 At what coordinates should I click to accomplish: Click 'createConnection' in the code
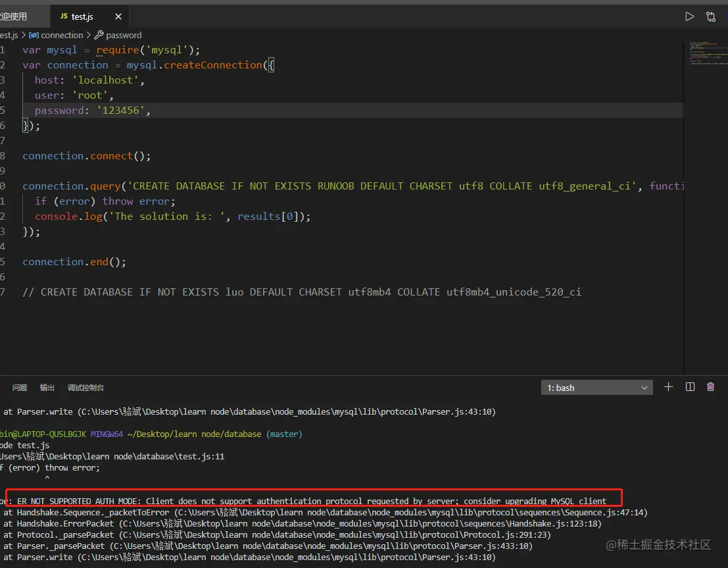click(213, 65)
